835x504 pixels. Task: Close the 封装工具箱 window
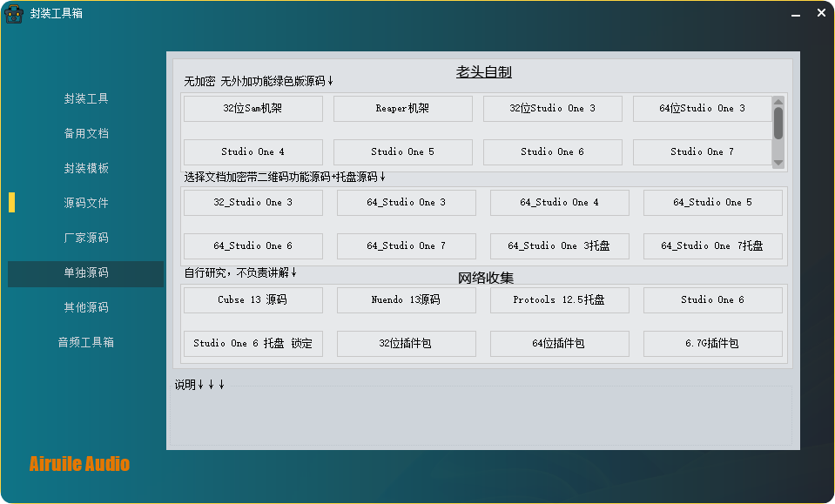[821, 13]
